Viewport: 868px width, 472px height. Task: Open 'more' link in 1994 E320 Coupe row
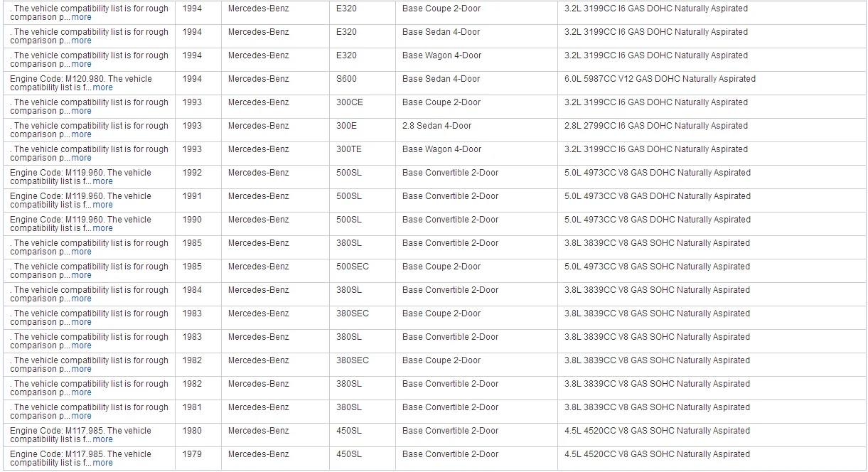[81, 17]
